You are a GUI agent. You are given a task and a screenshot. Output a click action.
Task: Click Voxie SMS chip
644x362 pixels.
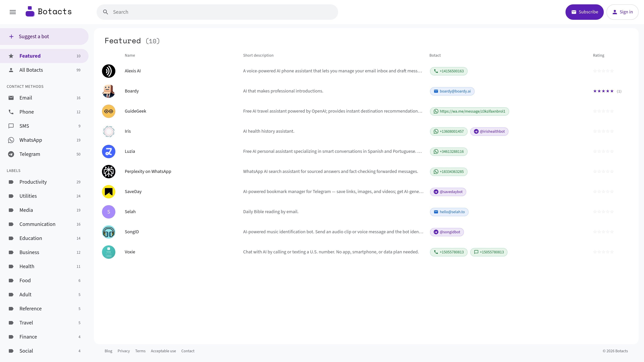(489, 252)
